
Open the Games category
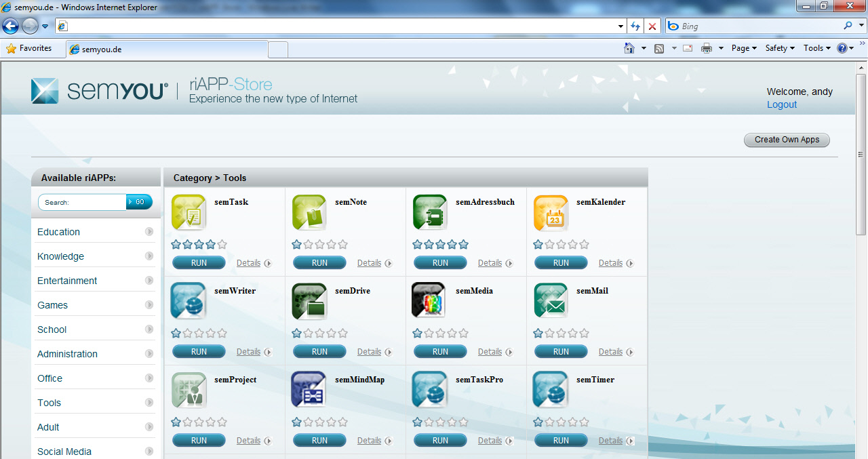53,305
